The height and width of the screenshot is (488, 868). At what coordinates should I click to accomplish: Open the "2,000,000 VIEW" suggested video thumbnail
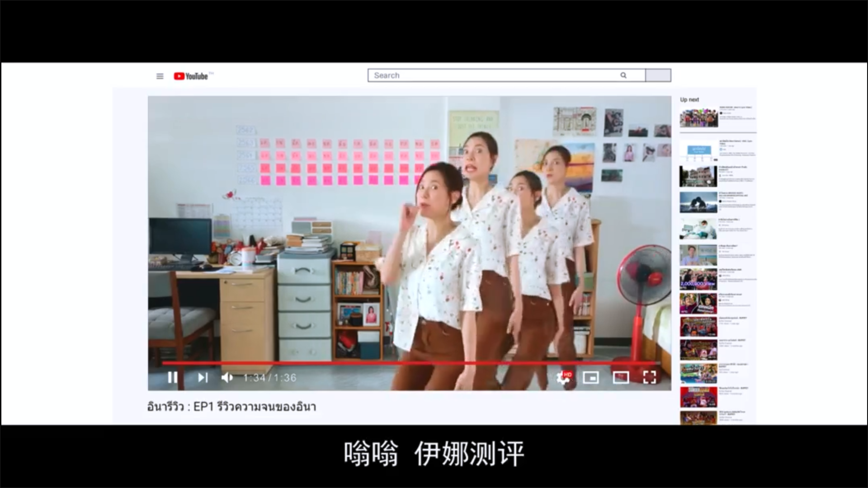pos(698,279)
